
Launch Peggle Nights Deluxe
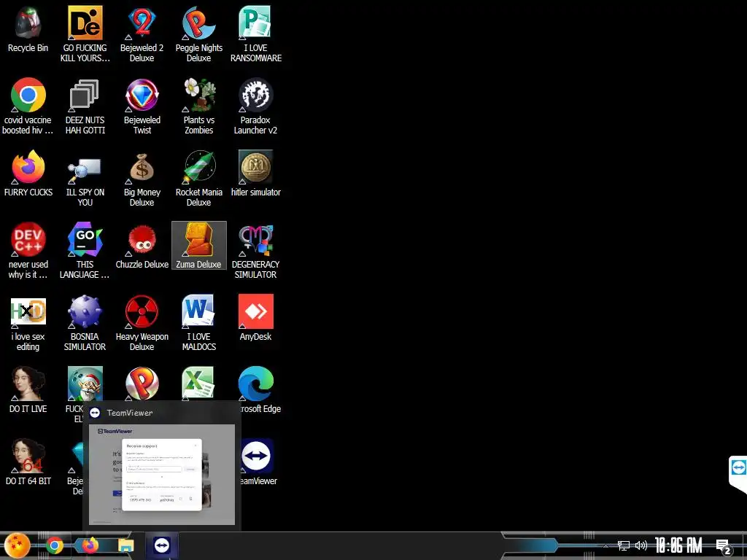[x=198, y=34]
